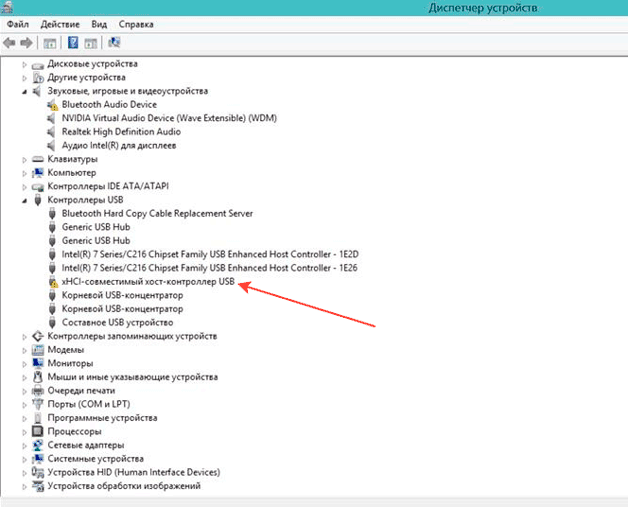Click the Realtek High Definition Audio speaker icon
The height and width of the screenshot is (507, 628).
coord(53,132)
